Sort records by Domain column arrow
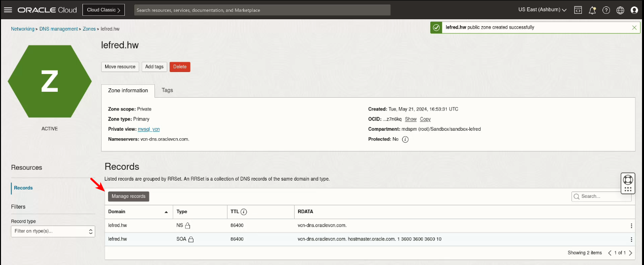The width and height of the screenshot is (644, 265). pos(166,212)
